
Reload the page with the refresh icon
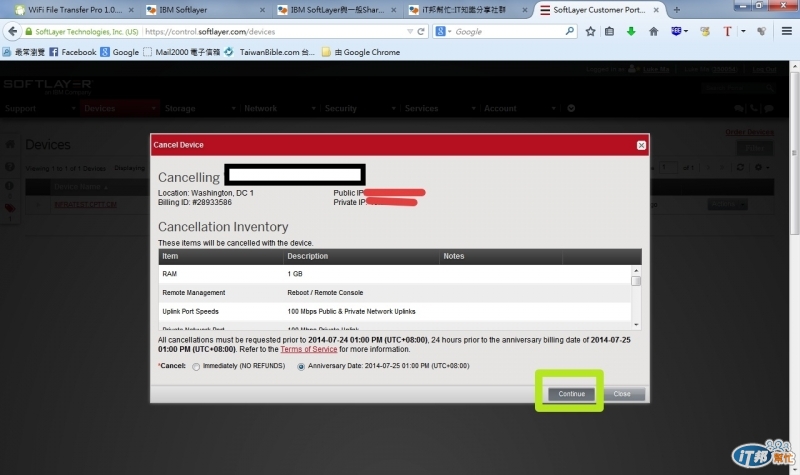pyautogui.click(x=421, y=32)
